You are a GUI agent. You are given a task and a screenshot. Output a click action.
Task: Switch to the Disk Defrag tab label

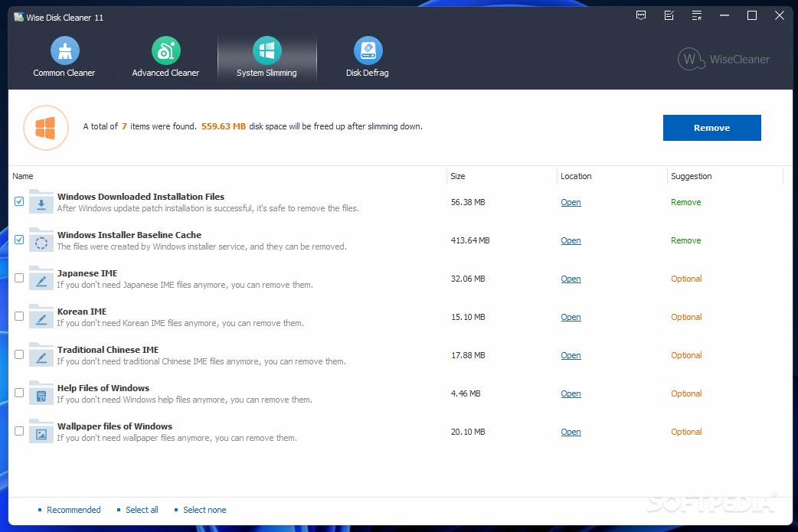(x=368, y=73)
